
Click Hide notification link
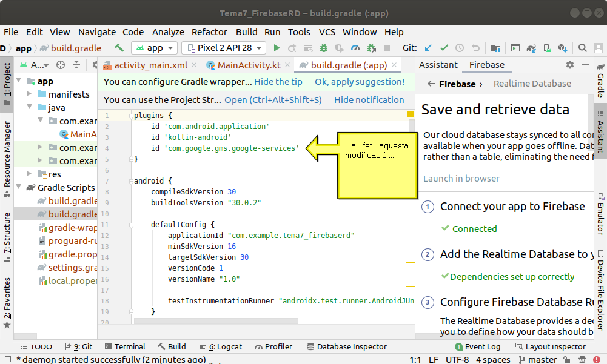pos(369,100)
